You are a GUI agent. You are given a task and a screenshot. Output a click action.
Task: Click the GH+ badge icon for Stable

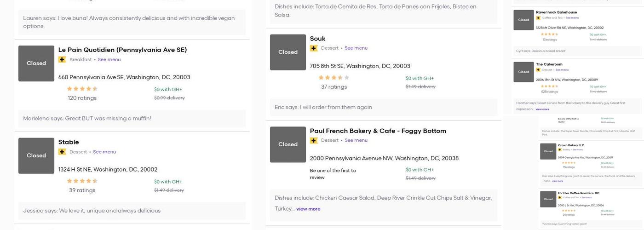(62, 152)
